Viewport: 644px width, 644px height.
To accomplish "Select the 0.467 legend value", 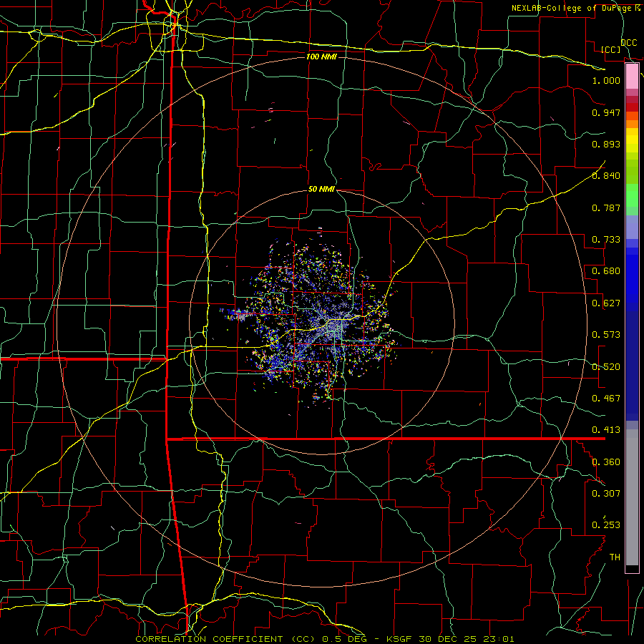I will (606, 399).
